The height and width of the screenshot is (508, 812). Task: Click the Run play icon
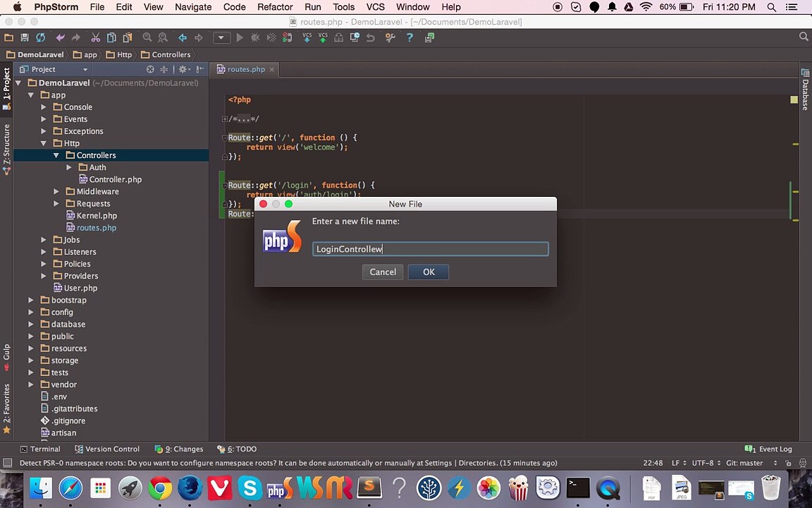tap(239, 37)
